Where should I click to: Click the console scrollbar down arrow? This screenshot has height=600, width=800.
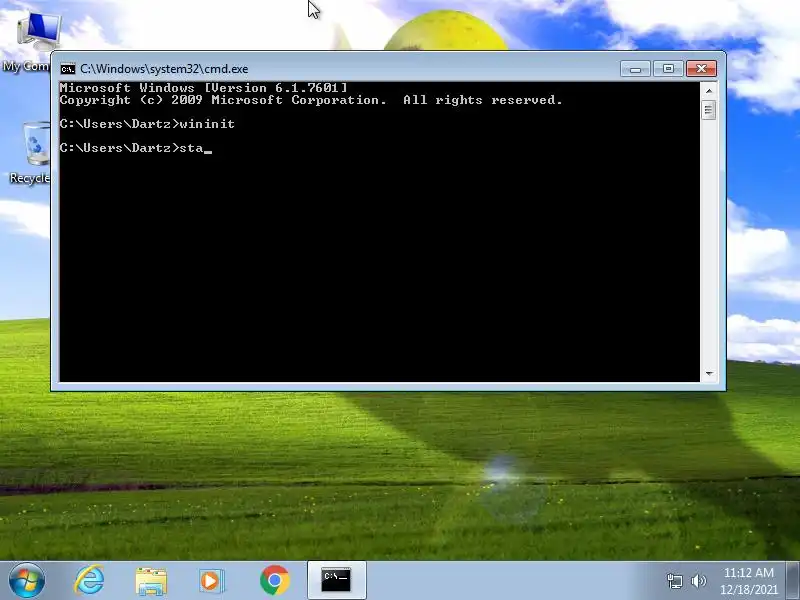point(709,374)
